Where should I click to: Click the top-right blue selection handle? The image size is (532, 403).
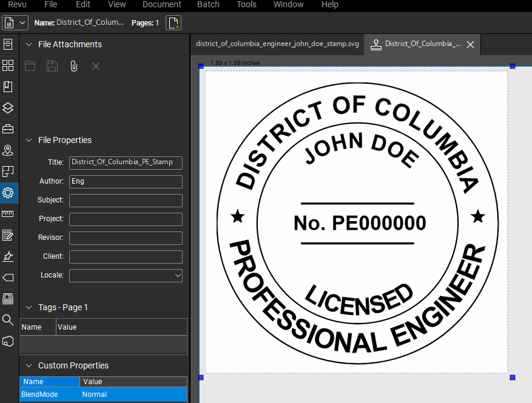(x=513, y=66)
